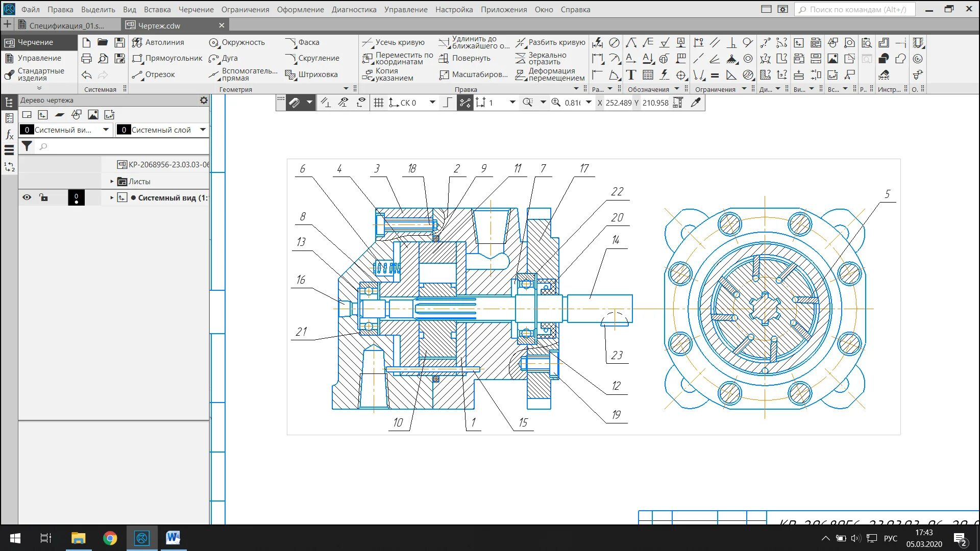
Task: Toggle visibility eye of Системный вид
Action: point(27,197)
